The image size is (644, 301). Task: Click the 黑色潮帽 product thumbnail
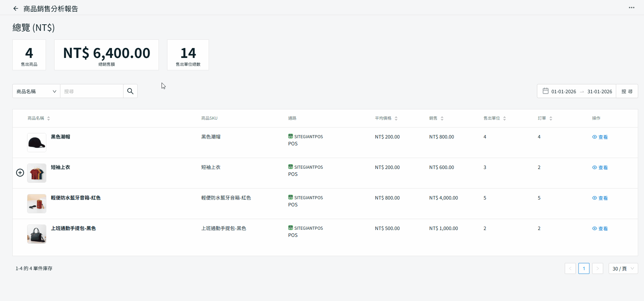click(37, 143)
